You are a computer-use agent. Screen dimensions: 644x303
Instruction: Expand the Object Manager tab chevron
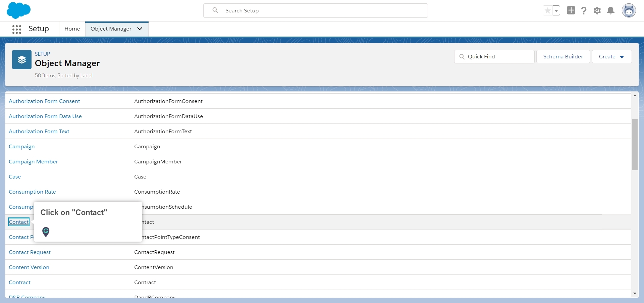tap(140, 29)
